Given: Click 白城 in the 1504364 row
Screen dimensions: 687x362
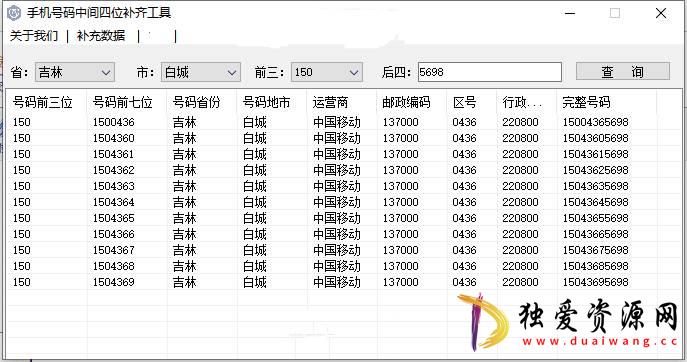Looking at the screenshot, I should (255, 202).
